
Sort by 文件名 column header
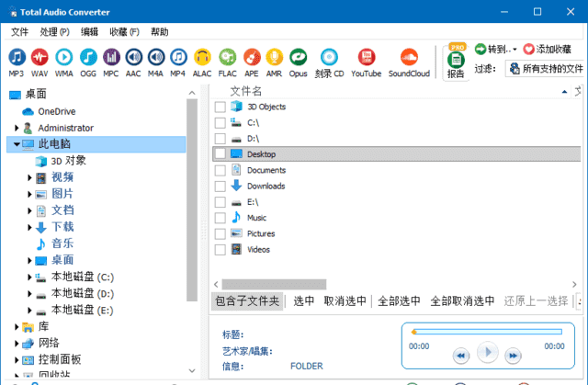(x=245, y=91)
